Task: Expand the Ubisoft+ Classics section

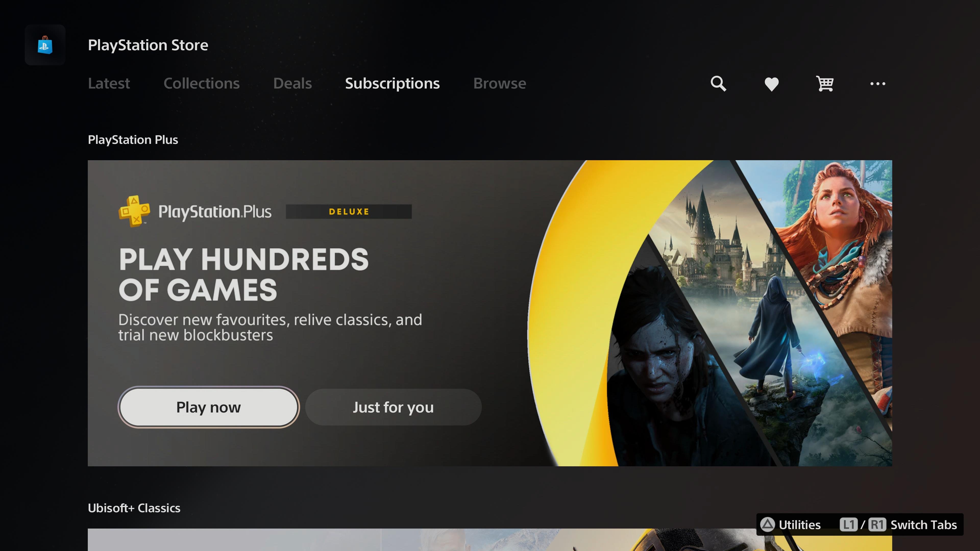Action: coord(134,507)
